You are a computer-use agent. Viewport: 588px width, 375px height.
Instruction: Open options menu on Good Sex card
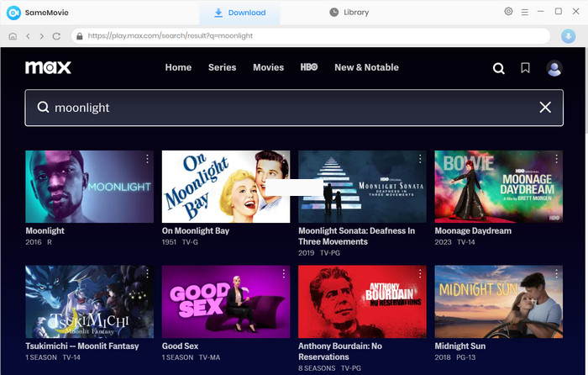[284, 273]
